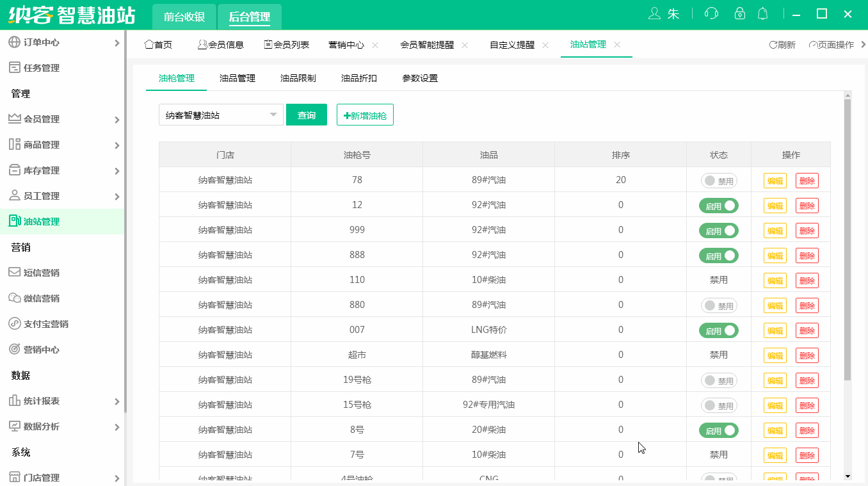Viewport: 868px width, 486px height.
Task: Click 编辑 on the 超市 row
Action: click(775, 355)
